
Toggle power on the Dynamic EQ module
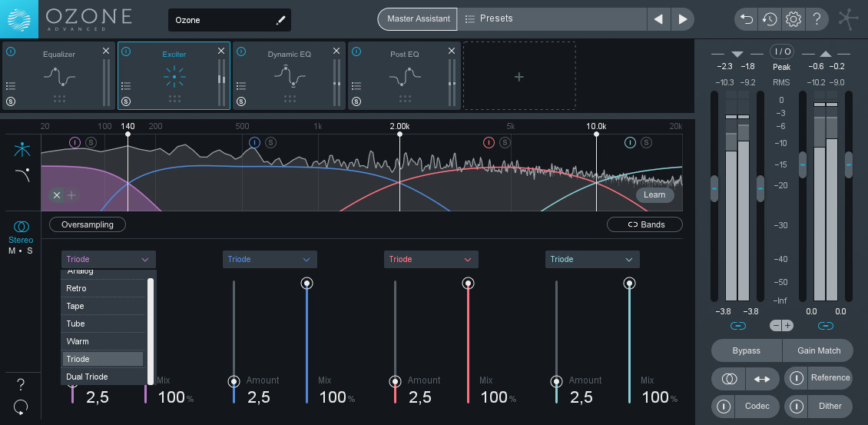(241, 51)
